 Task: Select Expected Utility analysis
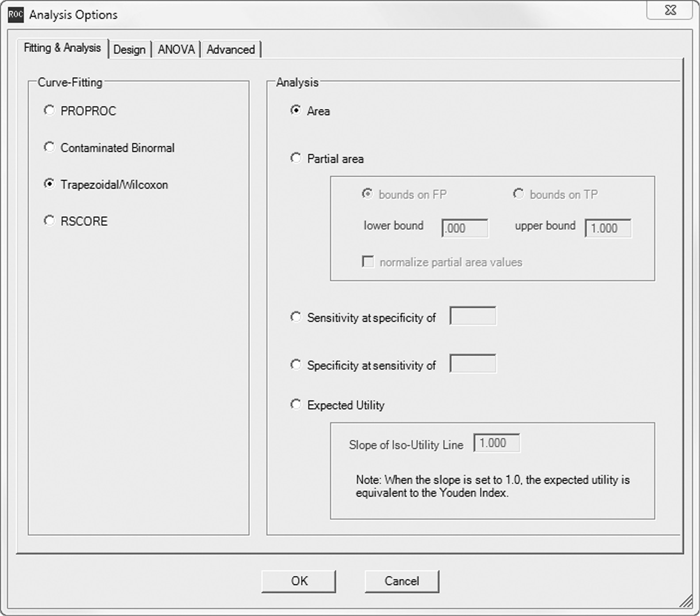pos(296,405)
